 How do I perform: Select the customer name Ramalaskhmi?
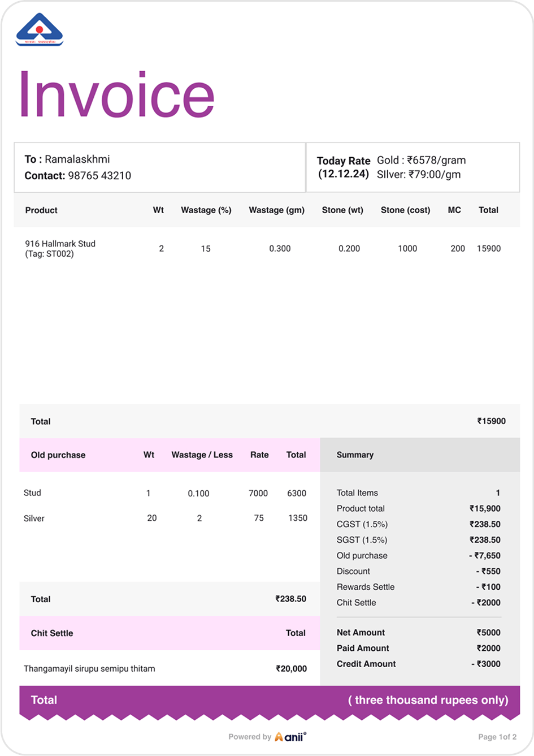pyautogui.click(x=77, y=159)
